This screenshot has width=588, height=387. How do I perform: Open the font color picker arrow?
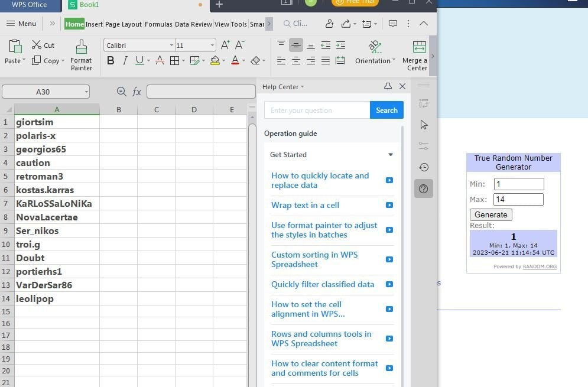coord(243,61)
